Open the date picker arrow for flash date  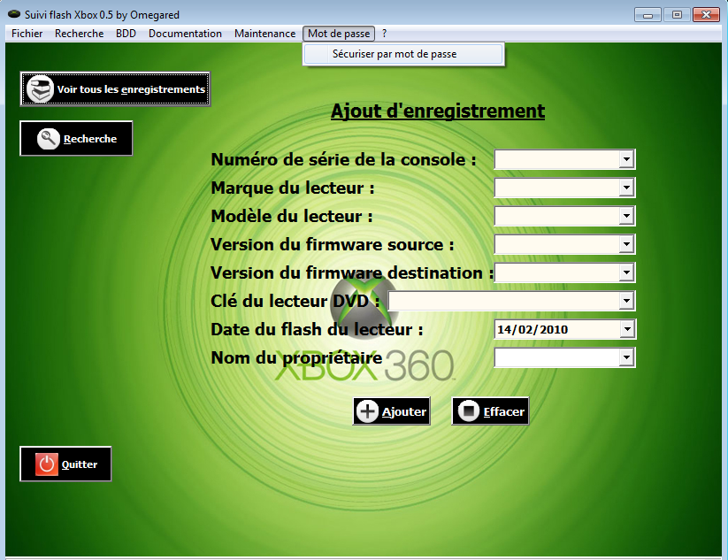627,329
